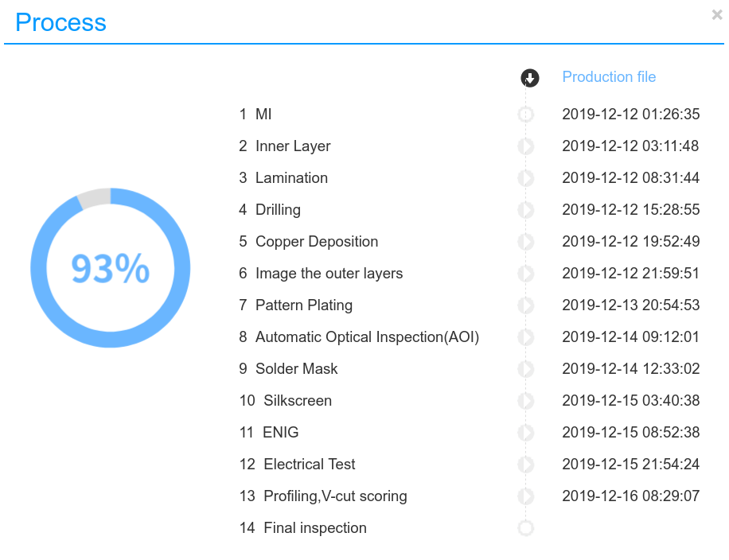Select the '7 Pattern Plating' step label
729x560 pixels.
tap(296, 305)
